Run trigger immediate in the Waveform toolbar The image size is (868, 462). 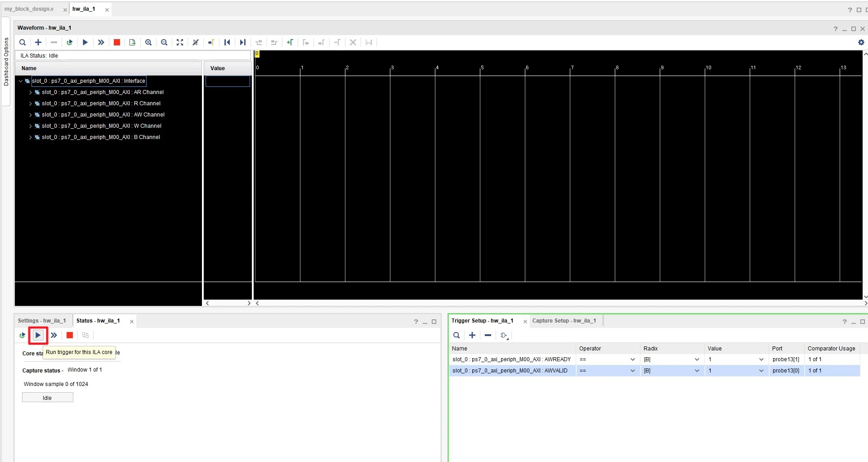(x=101, y=42)
